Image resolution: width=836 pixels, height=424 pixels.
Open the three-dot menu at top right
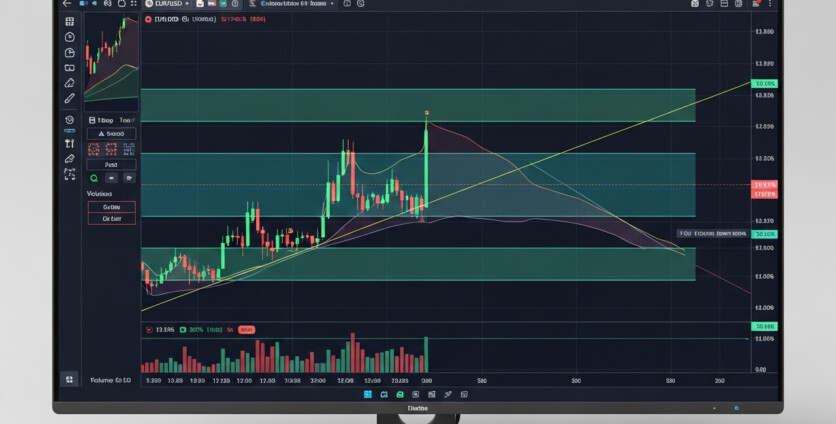[x=769, y=3]
